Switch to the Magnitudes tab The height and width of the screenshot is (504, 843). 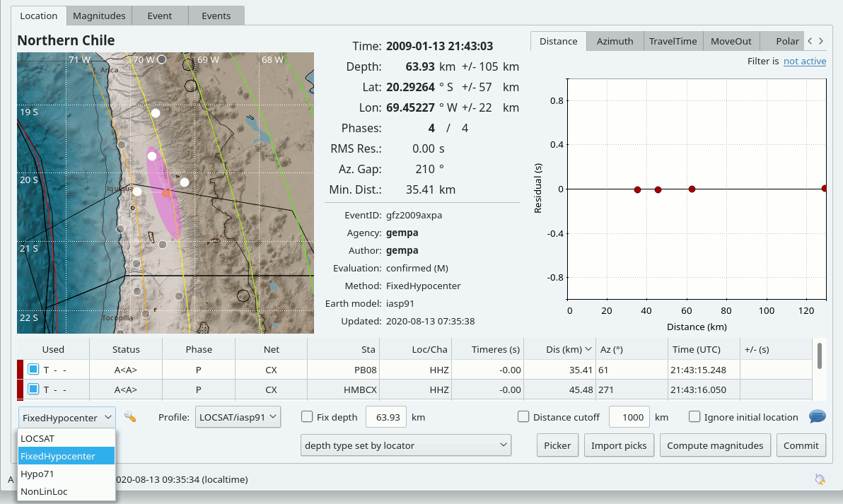click(99, 16)
